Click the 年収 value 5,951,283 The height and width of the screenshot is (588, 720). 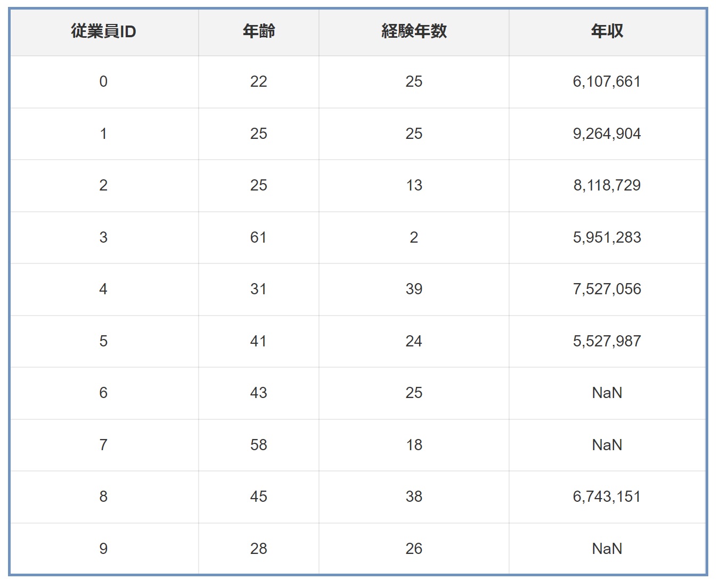(x=607, y=237)
